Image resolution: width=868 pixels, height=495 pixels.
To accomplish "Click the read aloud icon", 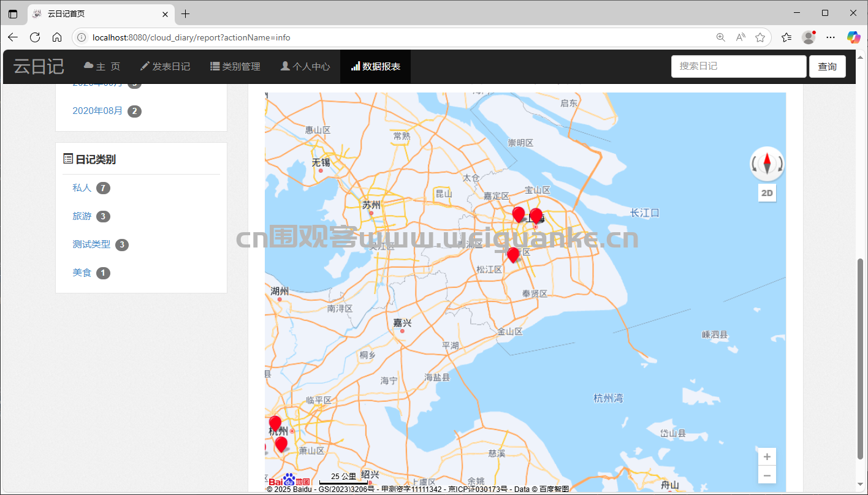I will click(740, 37).
